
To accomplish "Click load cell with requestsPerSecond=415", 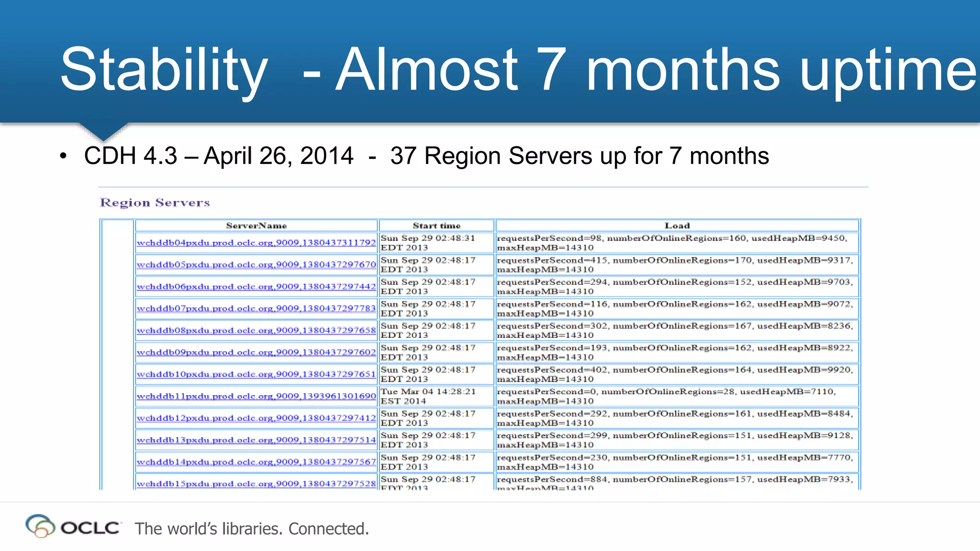I will [677, 264].
